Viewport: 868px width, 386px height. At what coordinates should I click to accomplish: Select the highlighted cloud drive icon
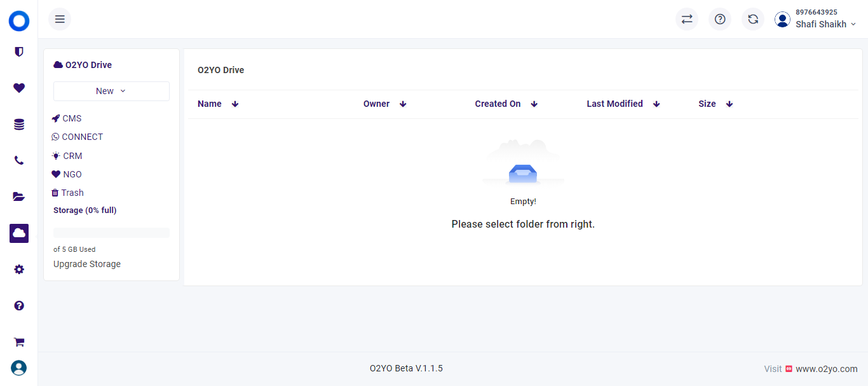19,233
